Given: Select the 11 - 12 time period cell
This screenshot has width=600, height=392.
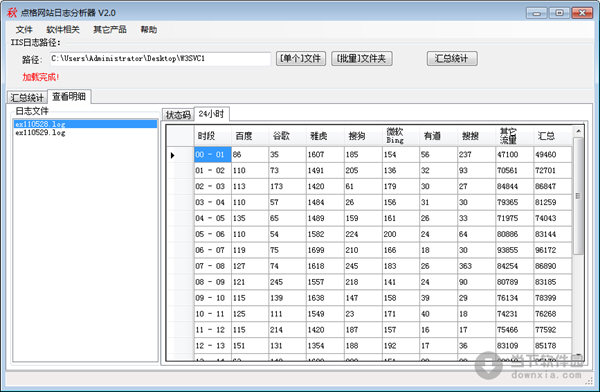Looking at the screenshot, I should click(212, 330).
